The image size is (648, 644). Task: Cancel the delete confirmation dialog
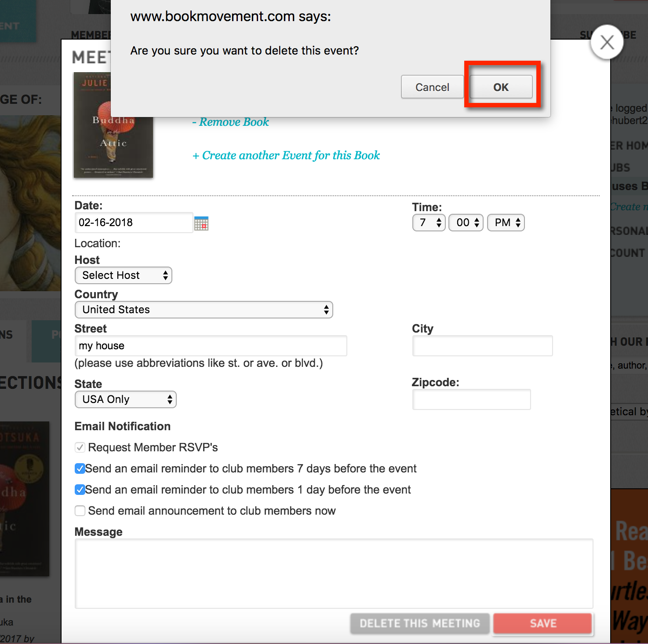(x=432, y=87)
